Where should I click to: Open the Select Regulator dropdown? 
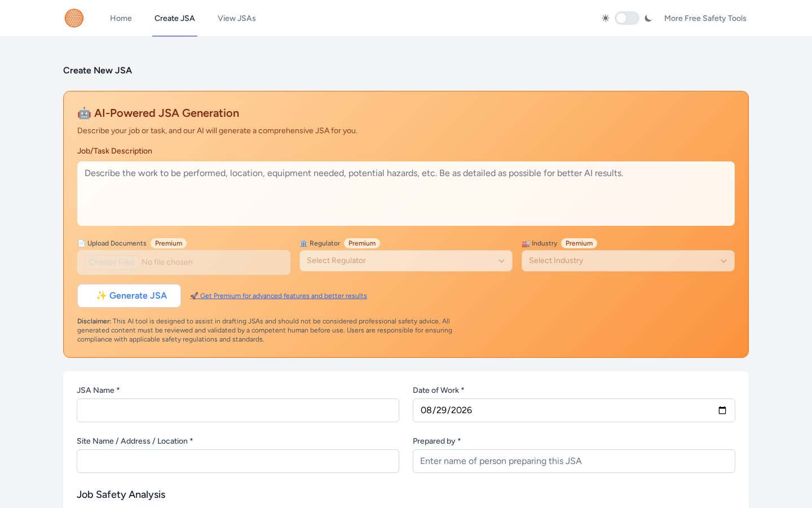(406, 261)
